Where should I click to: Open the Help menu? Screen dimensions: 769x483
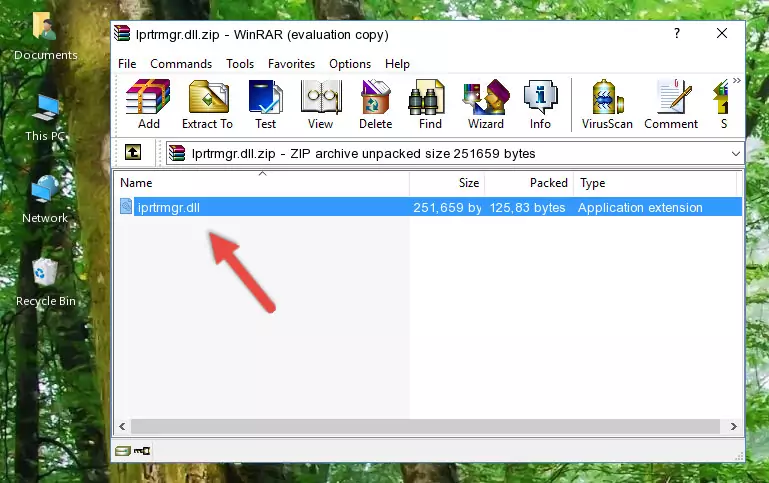pos(397,64)
